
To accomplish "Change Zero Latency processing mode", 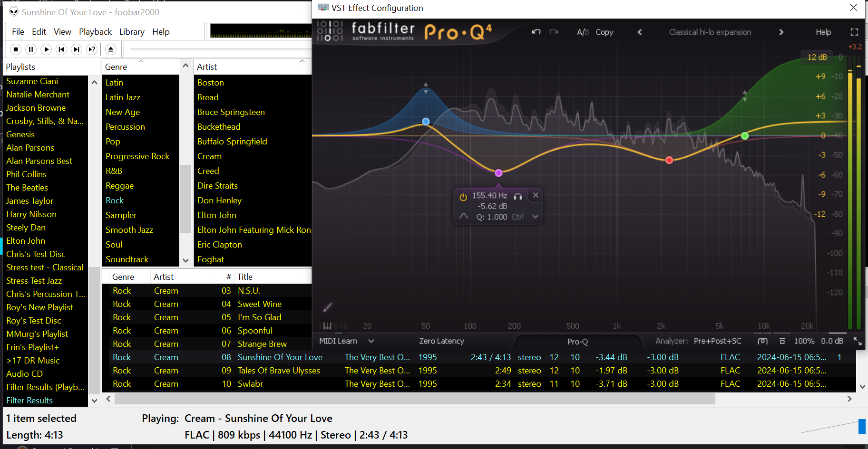I will (441, 341).
